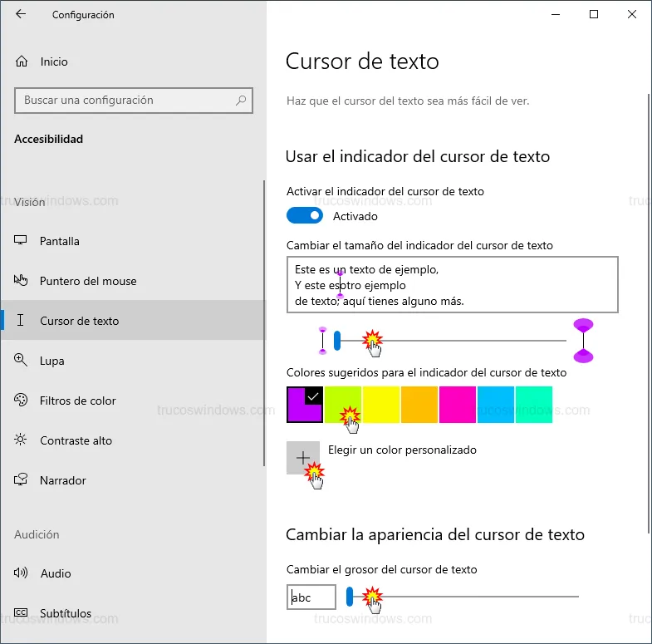
Task: Click the cursor indicator size slider handle
Action: [337, 341]
